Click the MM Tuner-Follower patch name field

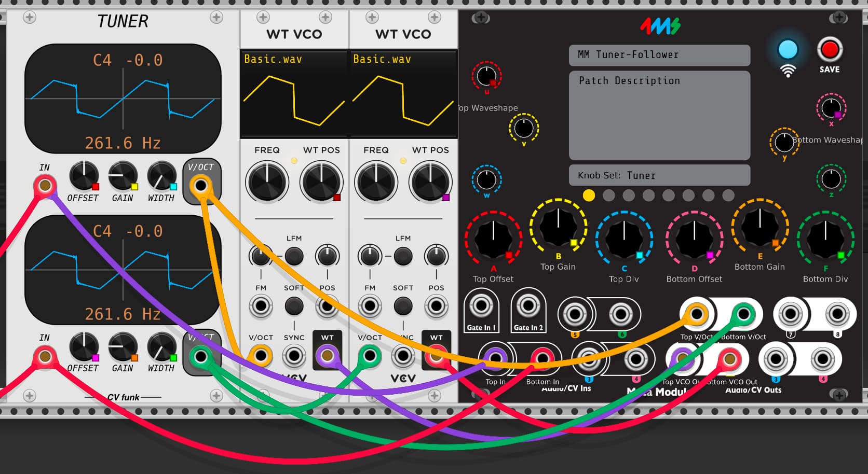point(659,55)
